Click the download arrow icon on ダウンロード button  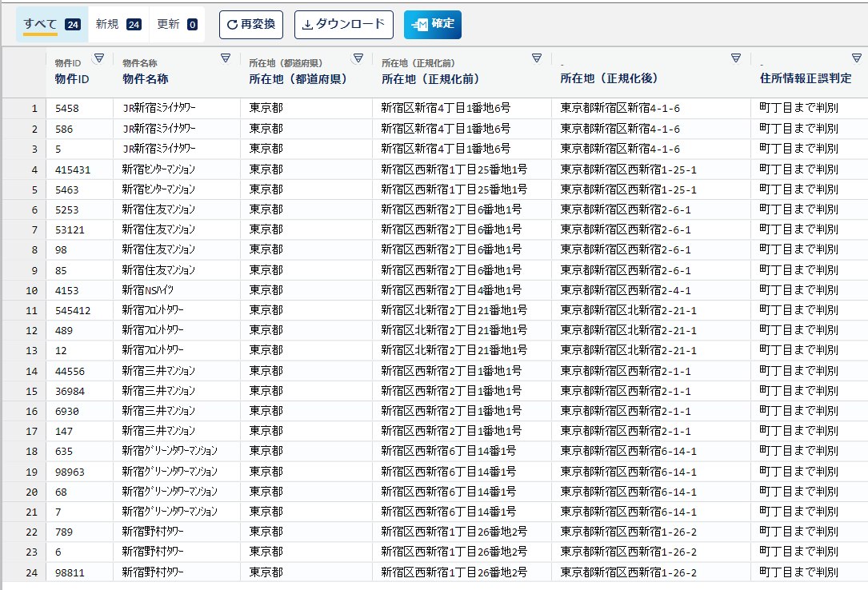point(307,24)
